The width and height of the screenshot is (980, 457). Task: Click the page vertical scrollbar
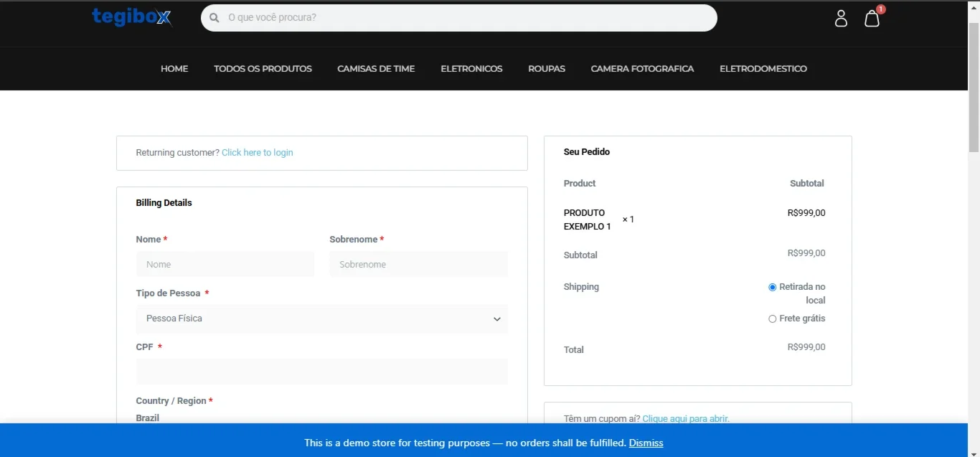pos(974,88)
